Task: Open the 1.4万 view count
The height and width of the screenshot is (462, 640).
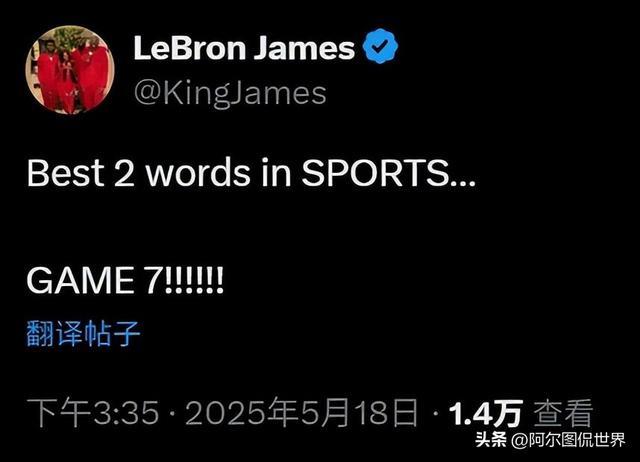Action: point(486,413)
